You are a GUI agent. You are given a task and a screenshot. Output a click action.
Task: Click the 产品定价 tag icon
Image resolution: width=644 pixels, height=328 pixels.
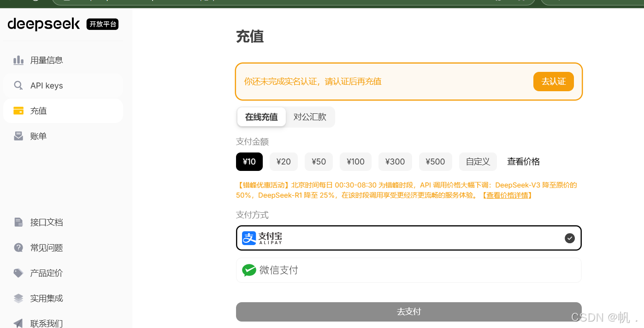(x=18, y=273)
